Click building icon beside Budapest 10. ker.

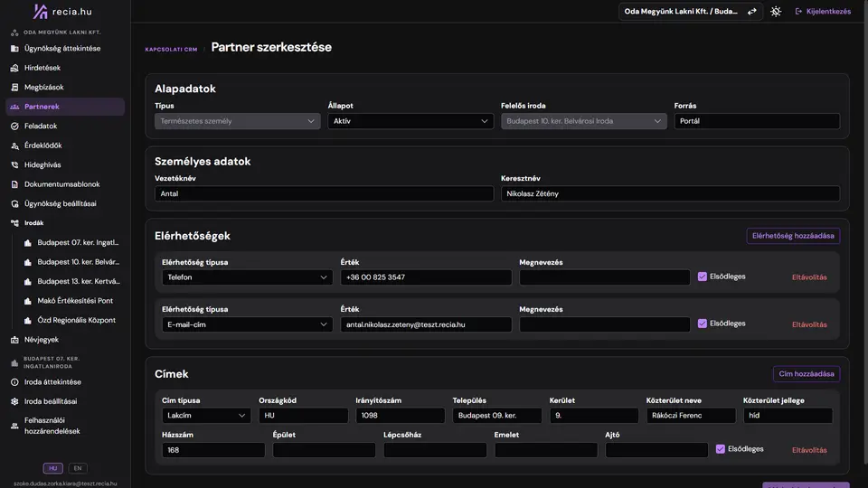28,262
